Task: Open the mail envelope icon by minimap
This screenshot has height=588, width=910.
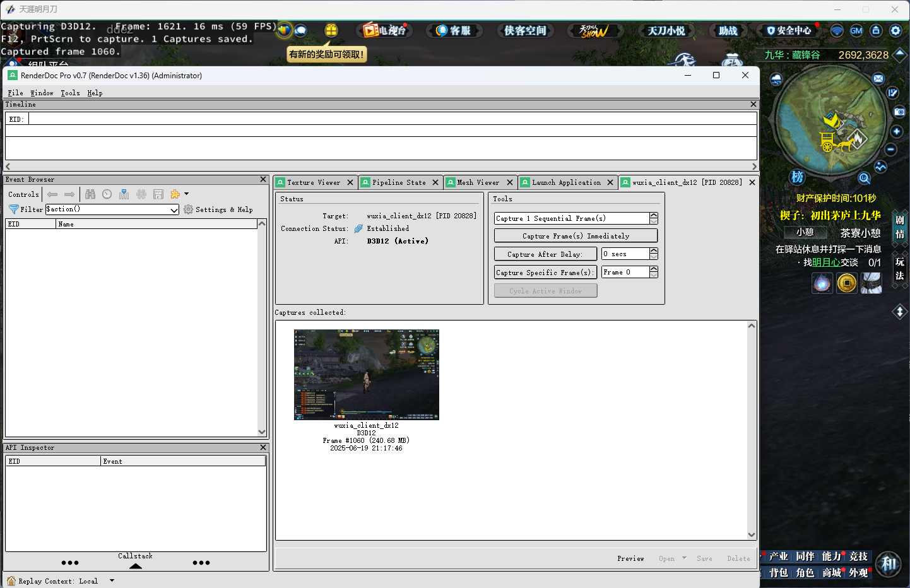Action: [878, 78]
